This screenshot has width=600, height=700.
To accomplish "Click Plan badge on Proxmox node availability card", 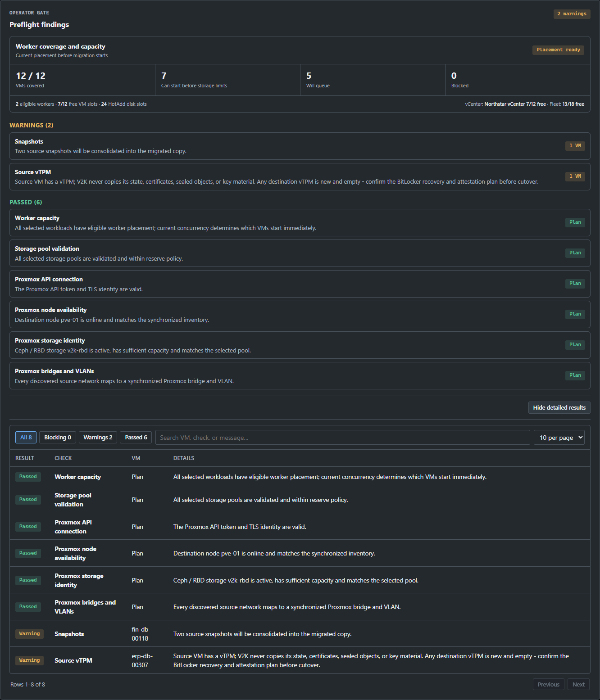I will (575, 314).
